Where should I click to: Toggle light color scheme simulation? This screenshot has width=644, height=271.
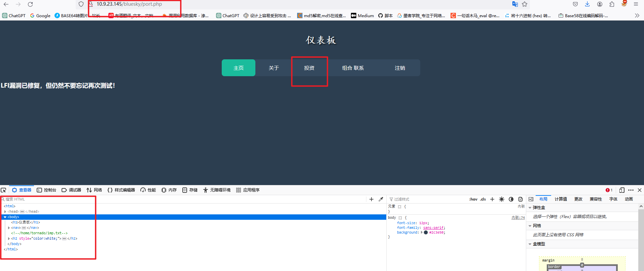click(502, 199)
